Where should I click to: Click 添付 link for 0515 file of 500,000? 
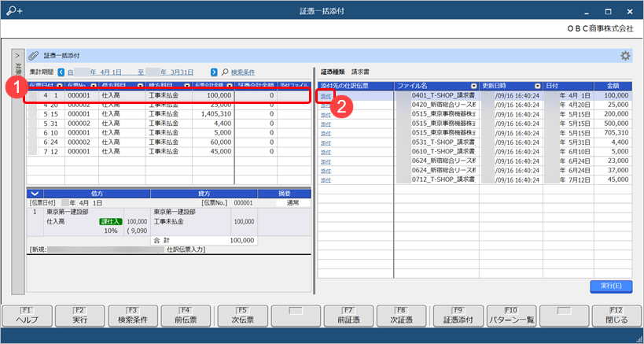(326, 124)
